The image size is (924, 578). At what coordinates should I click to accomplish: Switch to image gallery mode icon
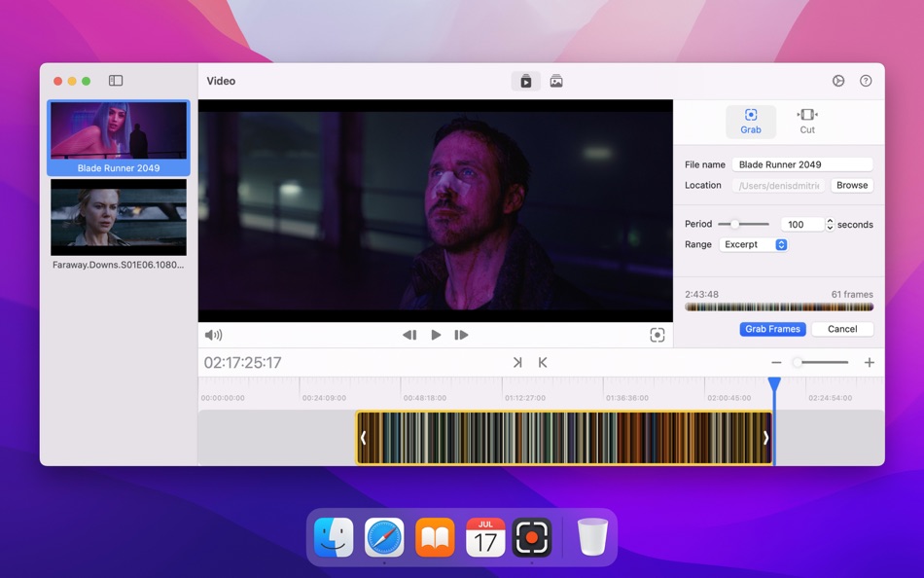click(x=556, y=82)
